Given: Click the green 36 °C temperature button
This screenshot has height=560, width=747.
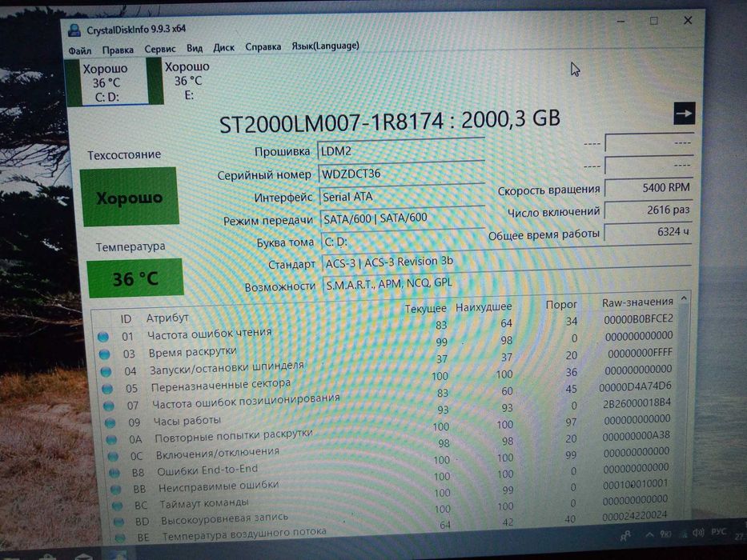Looking at the screenshot, I should [x=135, y=278].
